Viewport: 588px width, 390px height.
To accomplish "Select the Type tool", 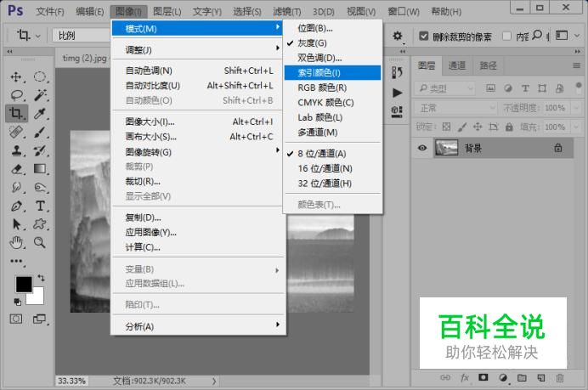I will point(40,206).
